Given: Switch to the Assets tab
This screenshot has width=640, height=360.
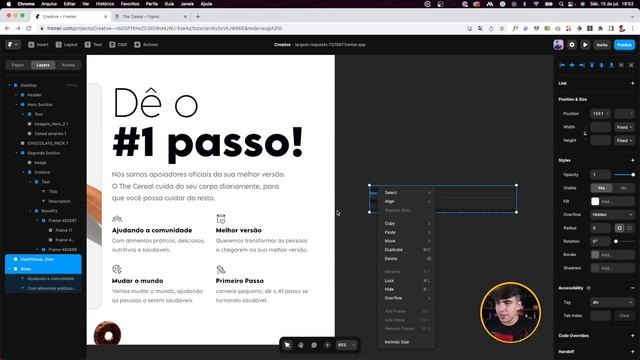Looking at the screenshot, I should coord(68,65).
